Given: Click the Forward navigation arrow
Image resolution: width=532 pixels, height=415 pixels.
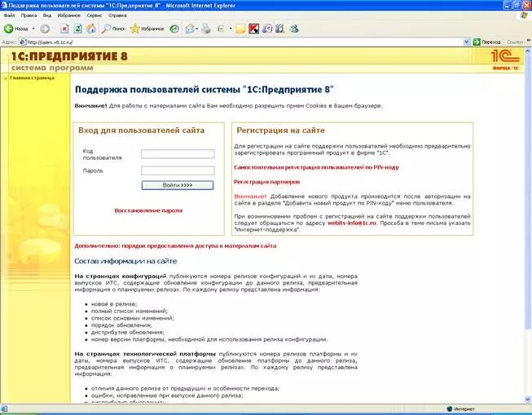Looking at the screenshot, I should [x=45, y=29].
